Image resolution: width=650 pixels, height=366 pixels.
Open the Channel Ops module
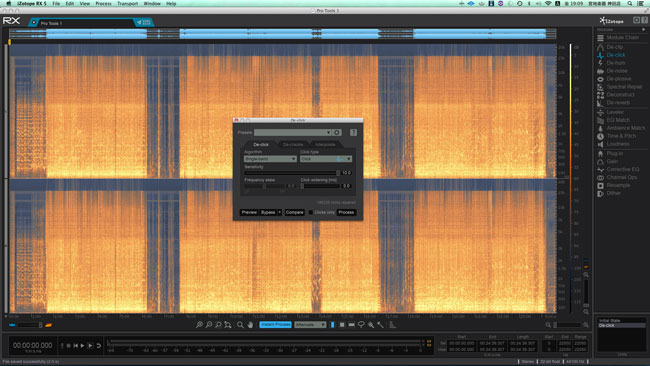tap(618, 177)
